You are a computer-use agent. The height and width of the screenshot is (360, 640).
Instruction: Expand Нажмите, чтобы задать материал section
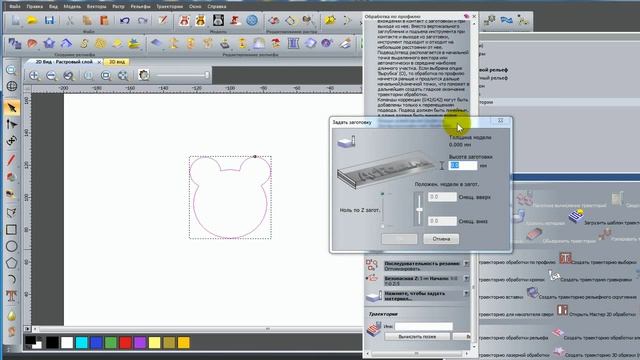click(x=466, y=293)
